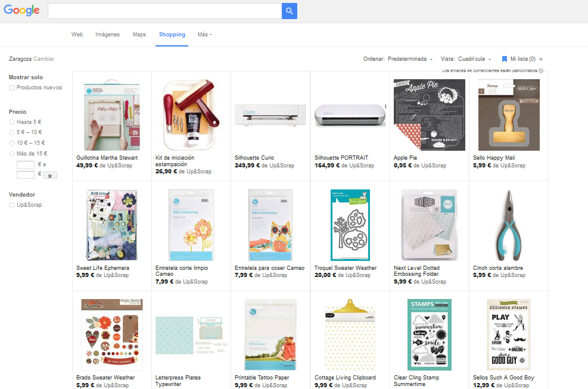588x389 pixels.
Task: Click the Apple Pie paper image
Action: pyautogui.click(x=430, y=115)
